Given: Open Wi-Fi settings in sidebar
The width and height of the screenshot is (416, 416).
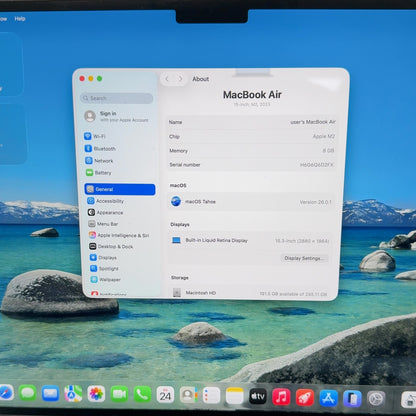Looking at the screenshot, I should (95, 136).
